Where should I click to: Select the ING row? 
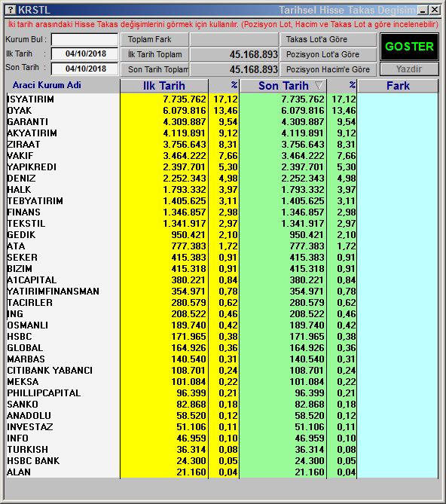[222, 314]
